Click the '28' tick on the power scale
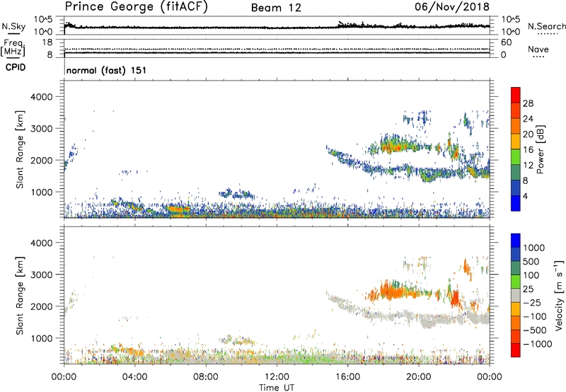Viewport: 566px width, 392px height. point(528,103)
